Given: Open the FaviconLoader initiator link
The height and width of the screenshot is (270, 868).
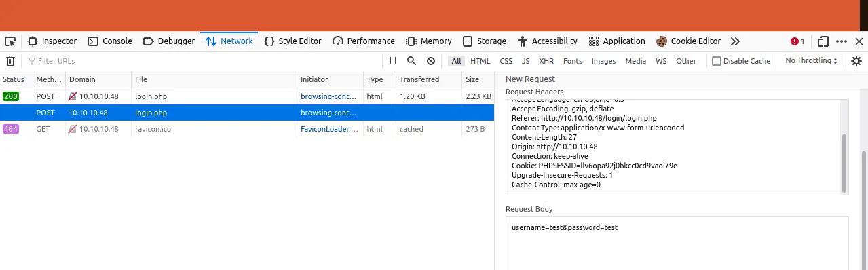Looking at the screenshot, I should [x=328, y=129].
